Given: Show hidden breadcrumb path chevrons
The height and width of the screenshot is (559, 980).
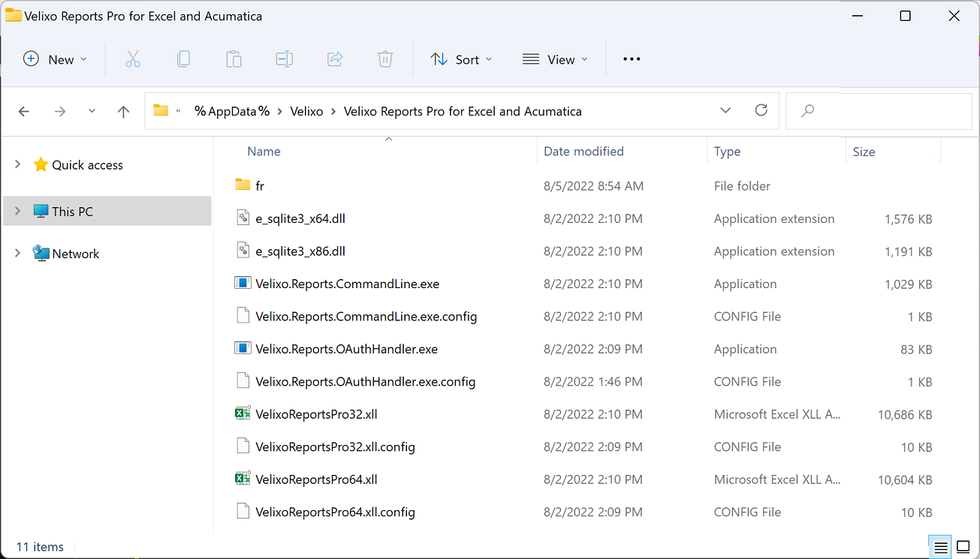Looking at the screenshot, I should click(179, 111).
